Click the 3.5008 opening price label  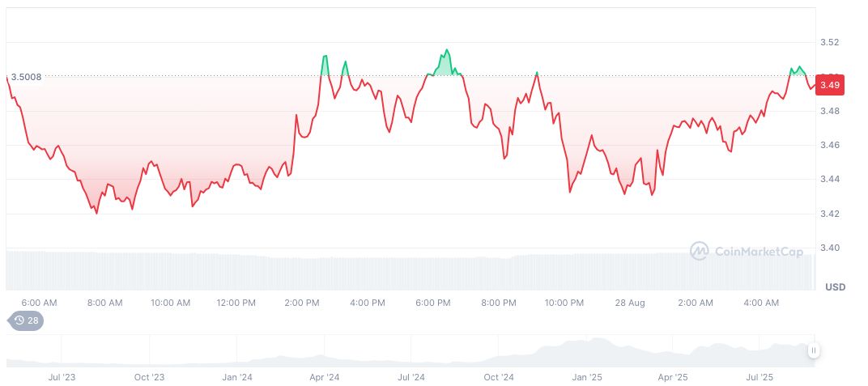pyautogui.click(x=26, y=77)
